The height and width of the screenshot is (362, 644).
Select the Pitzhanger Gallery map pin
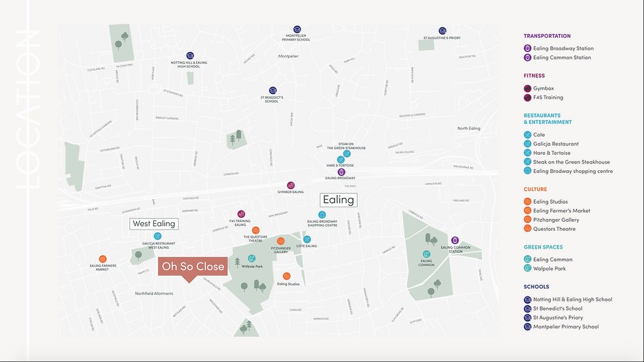pos(281,240)
